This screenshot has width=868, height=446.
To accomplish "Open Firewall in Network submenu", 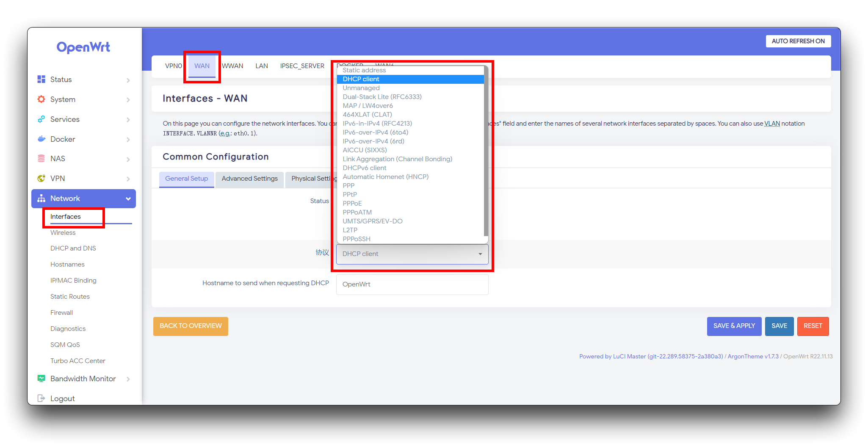I will pyautogui.click(x=62, y=313).
